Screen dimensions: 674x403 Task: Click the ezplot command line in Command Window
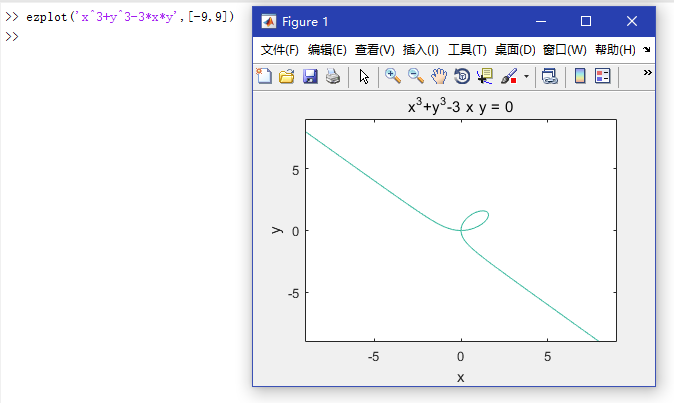(119, 17)
